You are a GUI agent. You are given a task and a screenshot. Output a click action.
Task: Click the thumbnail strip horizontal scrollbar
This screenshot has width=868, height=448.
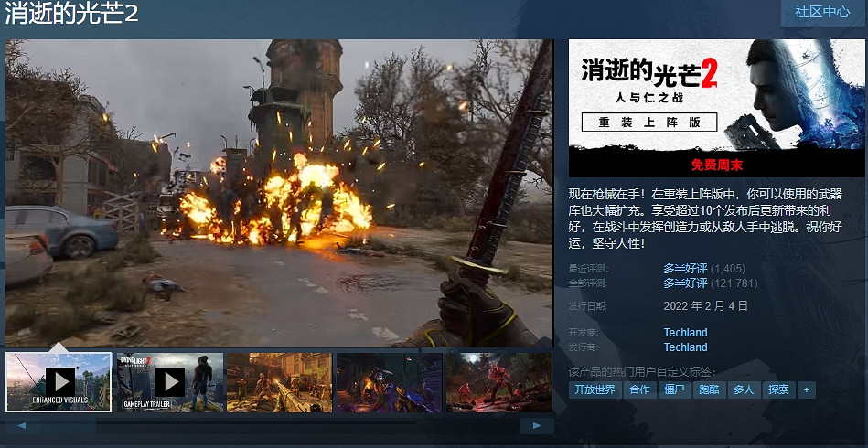[280, 426]
